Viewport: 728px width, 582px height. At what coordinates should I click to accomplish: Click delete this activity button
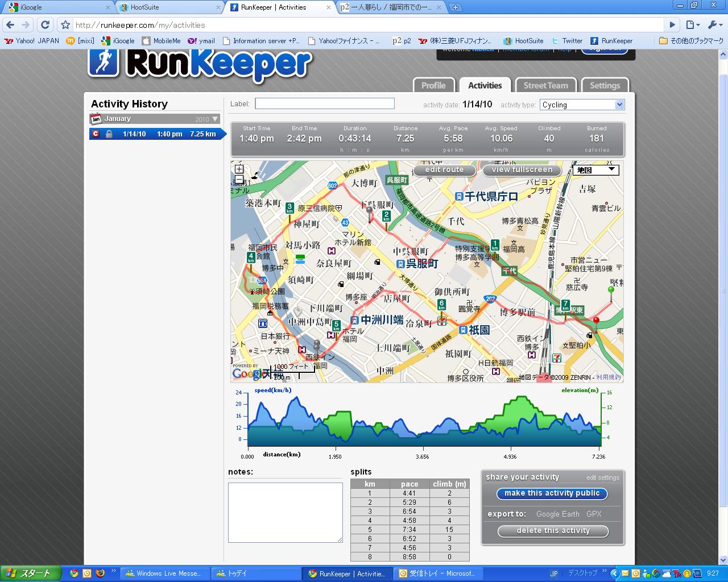(553, 531)
